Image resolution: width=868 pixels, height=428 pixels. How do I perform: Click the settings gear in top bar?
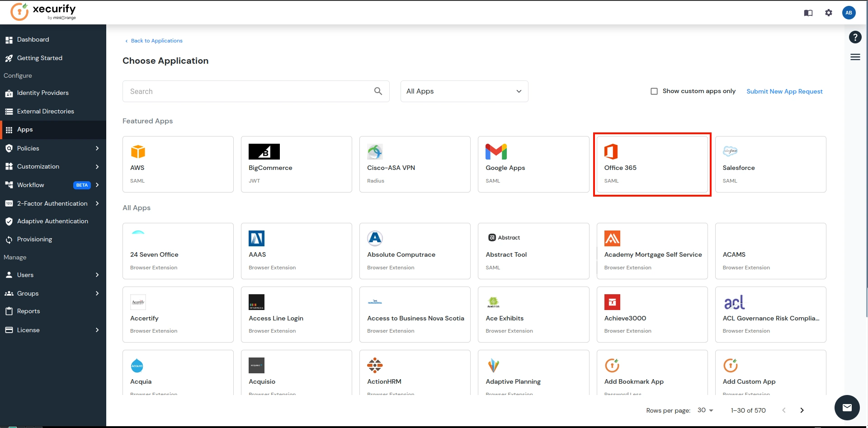(829, 13)
